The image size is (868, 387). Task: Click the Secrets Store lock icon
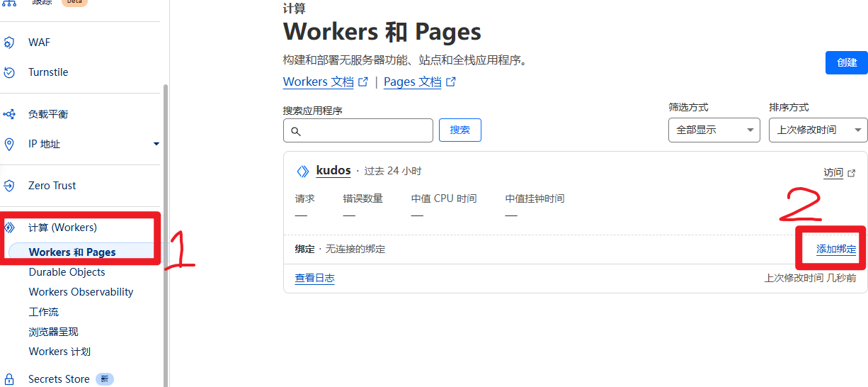pyautogui.click(x=9, y=379)
